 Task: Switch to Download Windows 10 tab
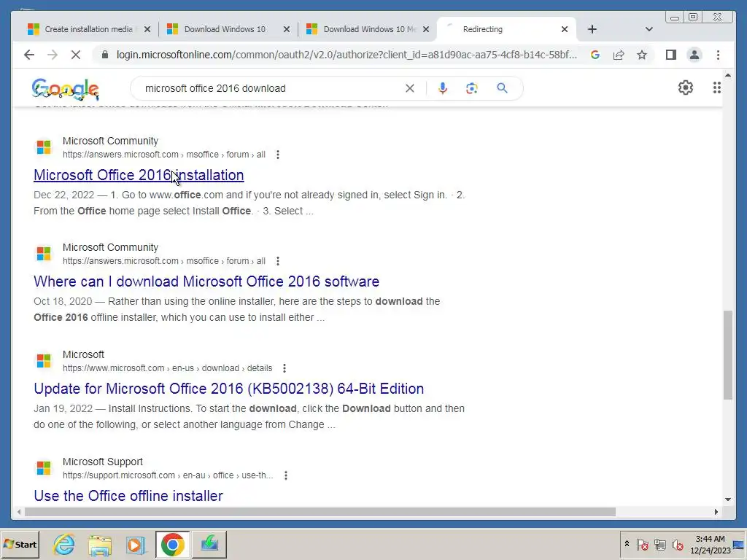(x=225, y=29)
